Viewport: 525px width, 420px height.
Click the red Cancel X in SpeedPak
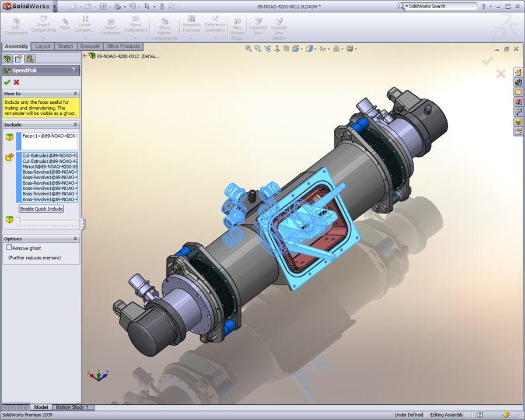16,82
